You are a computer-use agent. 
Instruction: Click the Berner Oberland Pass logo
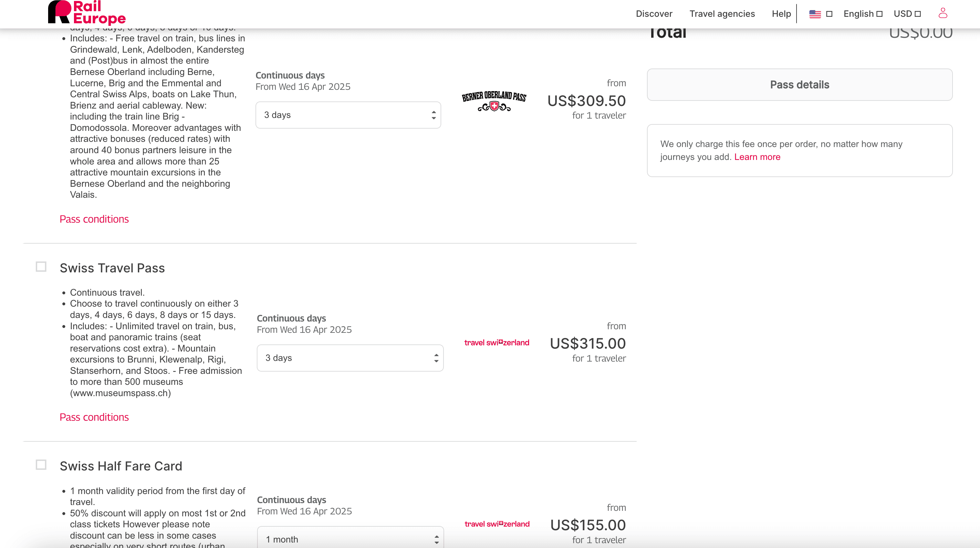tap(494, 101)
